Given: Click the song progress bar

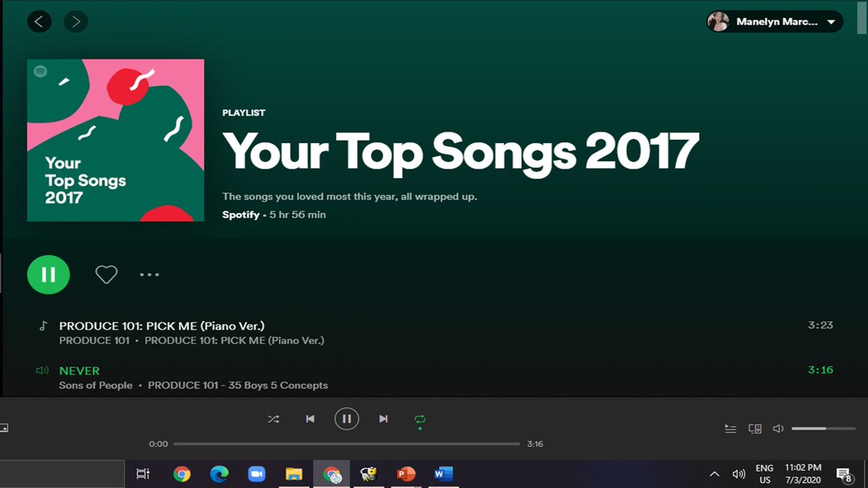Looking at the screenshot, I should [346, 444].
